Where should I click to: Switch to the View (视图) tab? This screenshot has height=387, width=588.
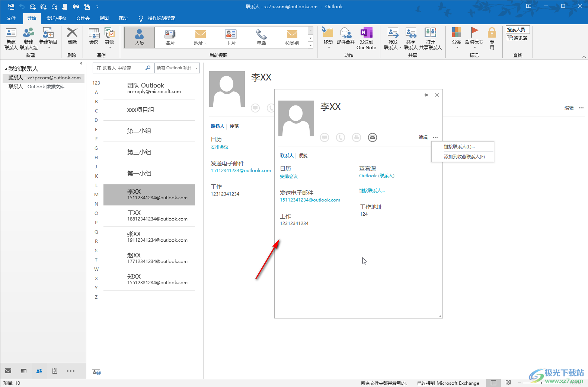pyautogui.click(x=104, y=18)
